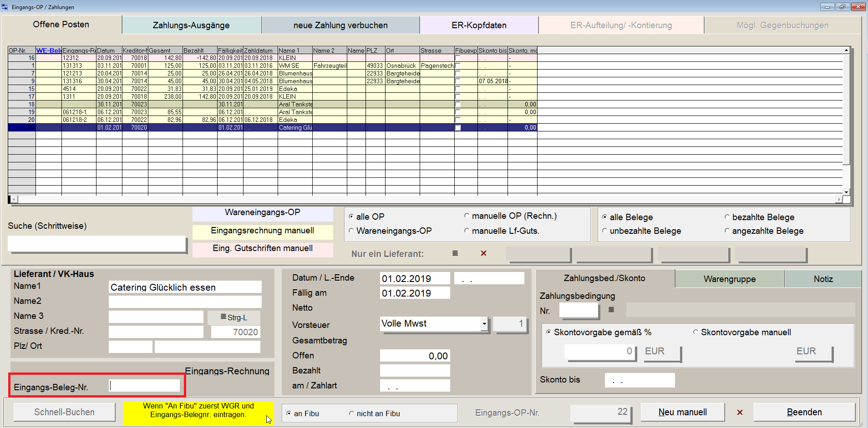
Task: Toggle Fibuexp checkbox in row 16
Action: click(x=458, y=58)
